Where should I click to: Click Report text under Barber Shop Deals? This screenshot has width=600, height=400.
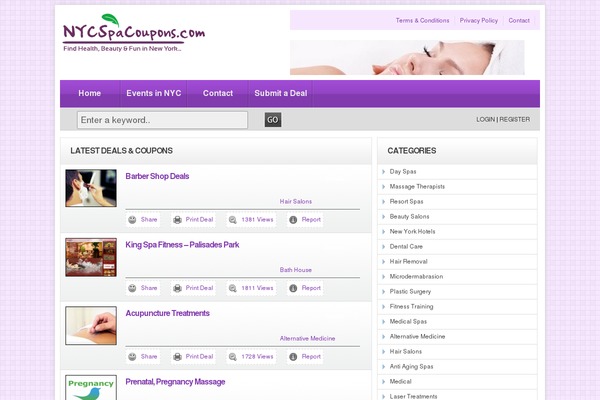(x=311, y=220)
